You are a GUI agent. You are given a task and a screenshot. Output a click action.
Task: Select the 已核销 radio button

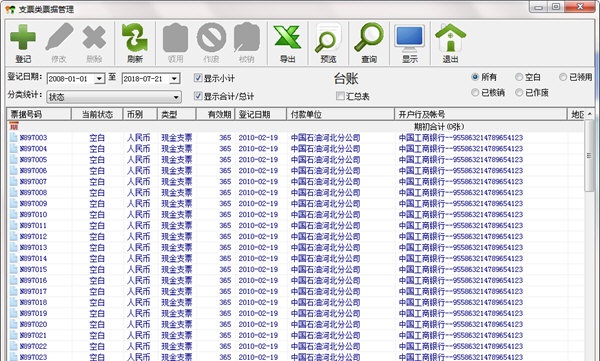point(475,92)
